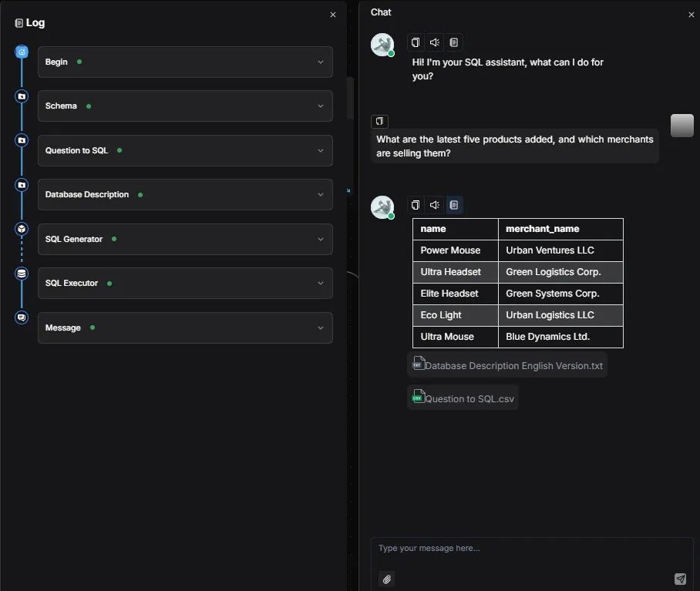The image size is (700, 591).
Task: Click the Chat panel header
Action: point(381,12)
